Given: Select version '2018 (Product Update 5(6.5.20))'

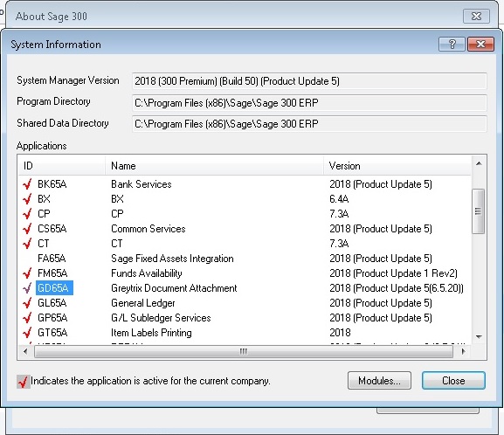Looking at the screenshot, I should 397,288.
